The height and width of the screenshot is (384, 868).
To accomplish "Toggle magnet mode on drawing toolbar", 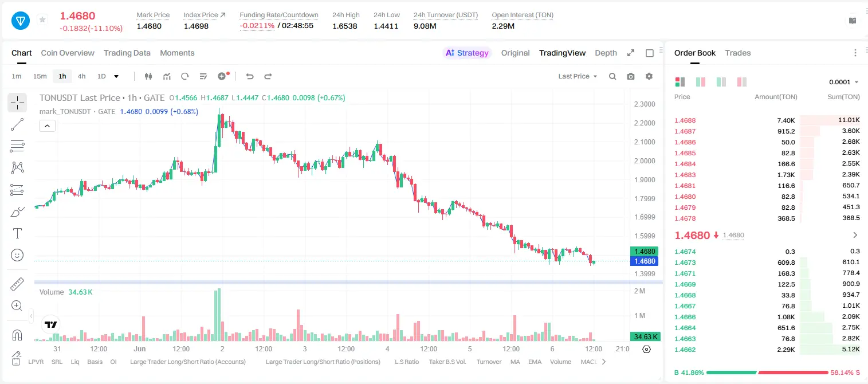I will 17,335.
